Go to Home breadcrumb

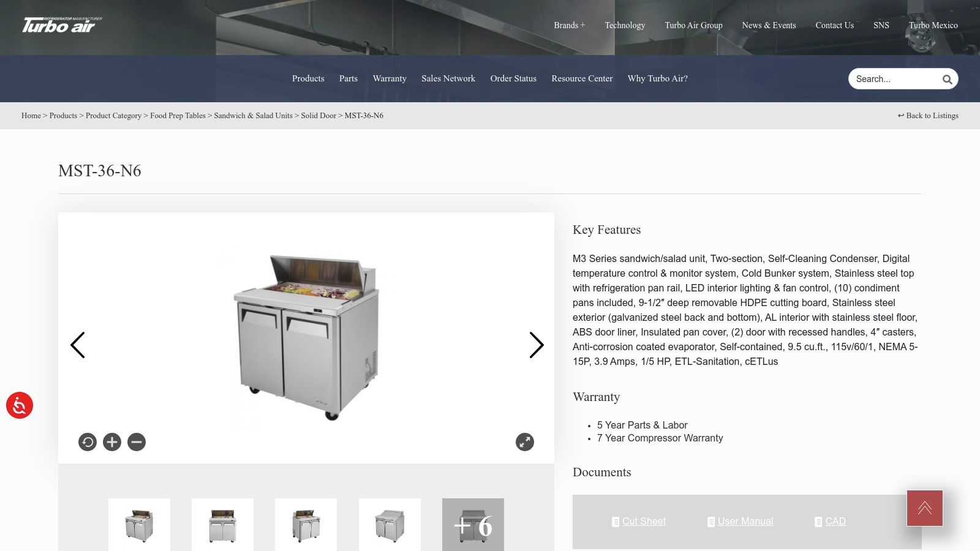[x=31, y=116]
